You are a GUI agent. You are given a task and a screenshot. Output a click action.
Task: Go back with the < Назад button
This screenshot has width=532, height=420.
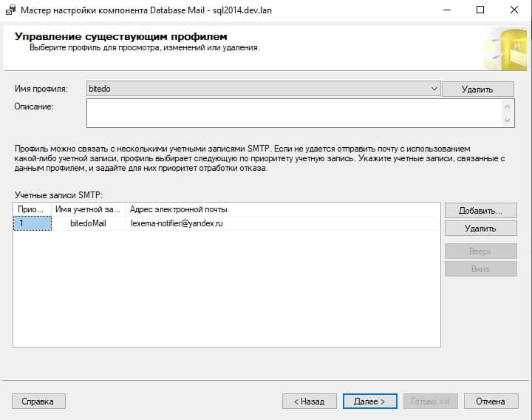309,402
